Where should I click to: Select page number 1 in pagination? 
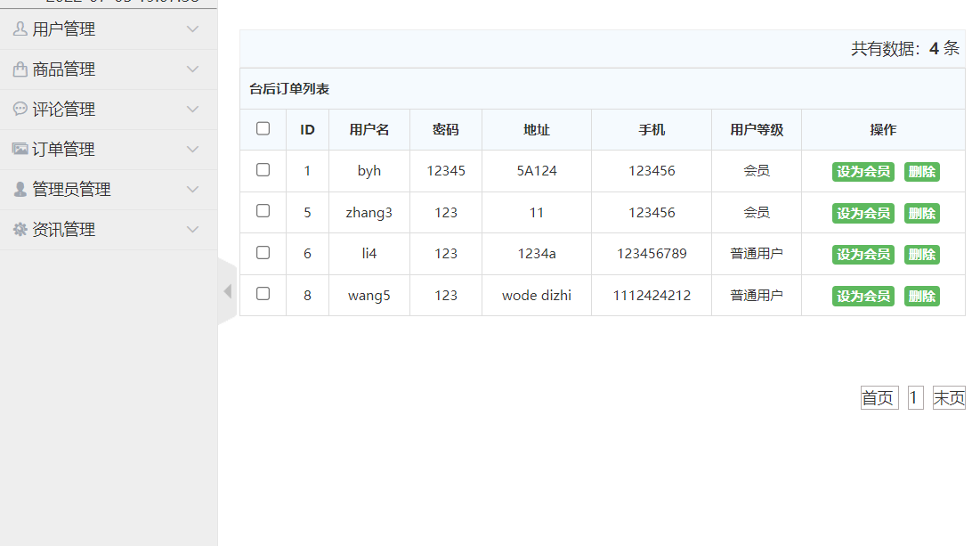point(916,398)
